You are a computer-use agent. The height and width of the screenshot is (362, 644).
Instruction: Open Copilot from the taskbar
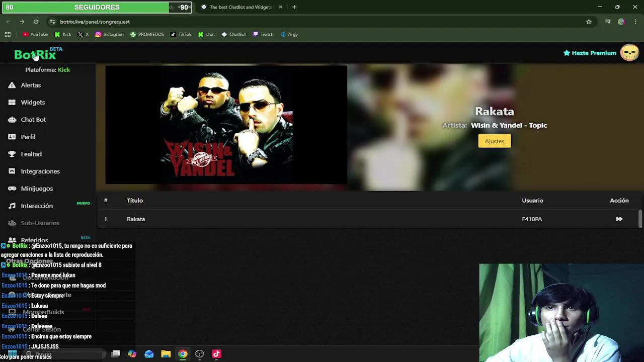pos(132,354)
